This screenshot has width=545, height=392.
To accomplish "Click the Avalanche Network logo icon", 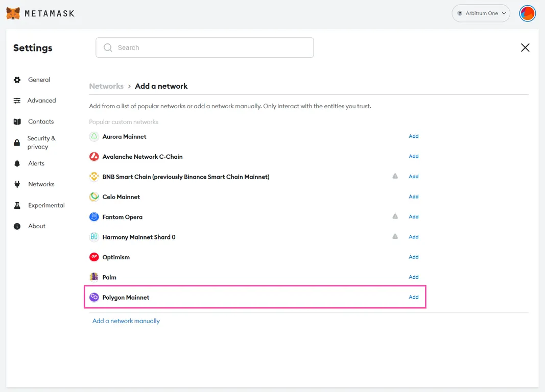I will pos(94,157).
